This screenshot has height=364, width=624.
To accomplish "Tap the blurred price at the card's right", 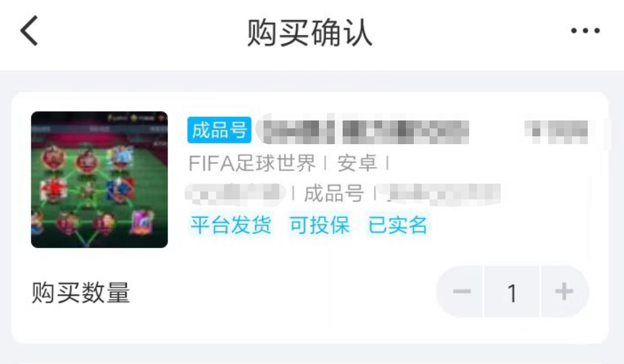I will click(557, 131).
